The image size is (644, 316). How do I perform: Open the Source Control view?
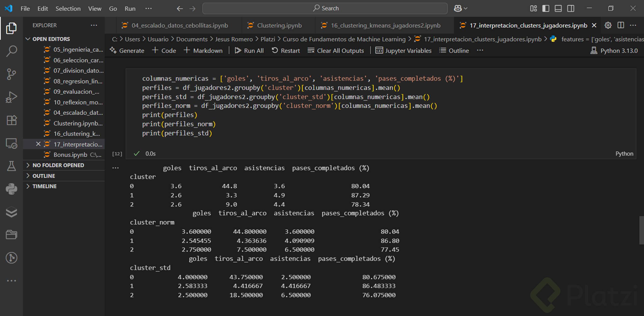pyautogui.click(x=11, y=74)
